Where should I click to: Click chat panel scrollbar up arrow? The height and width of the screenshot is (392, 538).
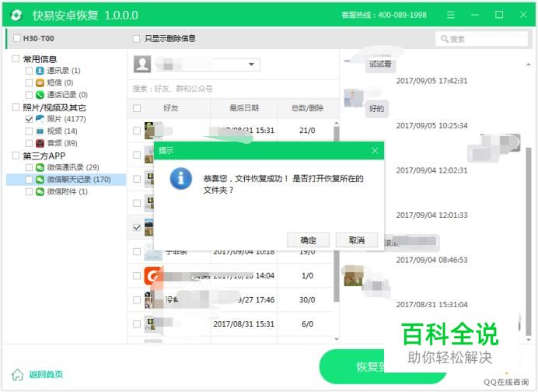pyautogui.click(x=529, y=65)
